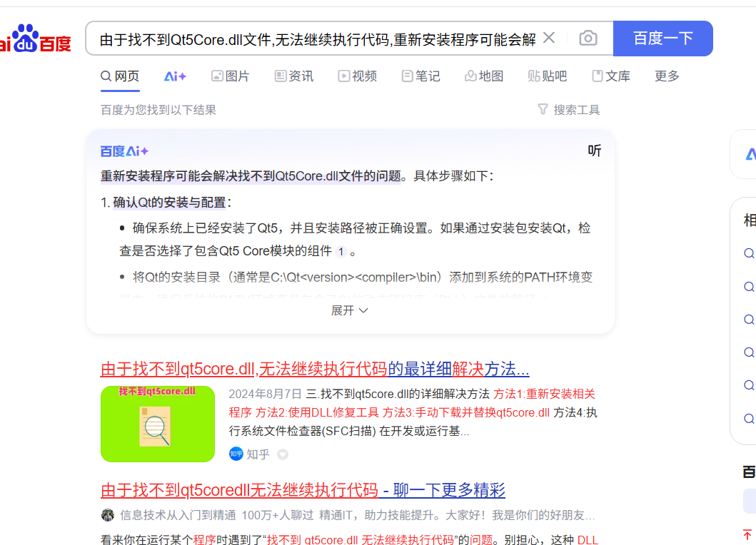The width and height of the screenshot is (756, 545).
Task: Click the highlighted sentence 重新安装程序可能会解决找不到Qt5Core.dll文件的问题
Action: pos(251,176)
